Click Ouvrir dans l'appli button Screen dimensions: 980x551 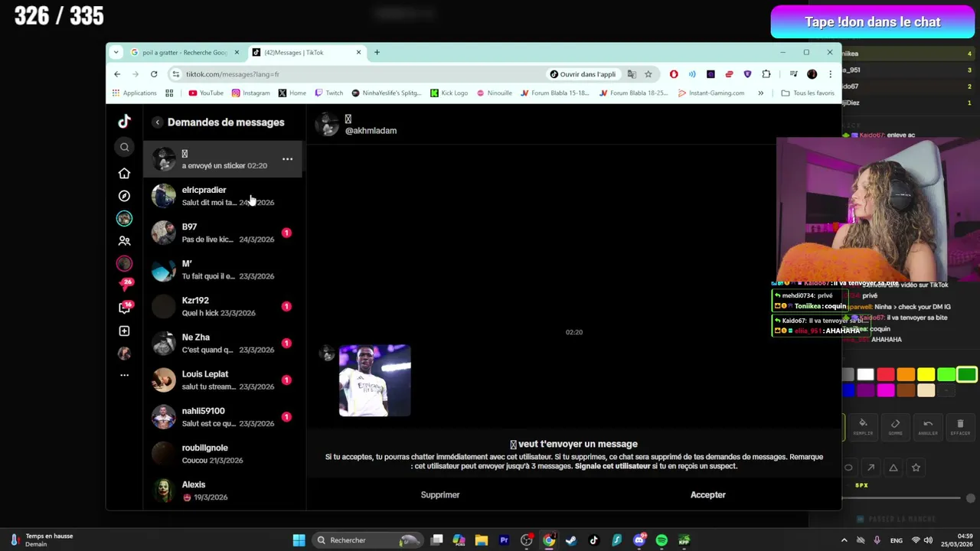[583, 74]
